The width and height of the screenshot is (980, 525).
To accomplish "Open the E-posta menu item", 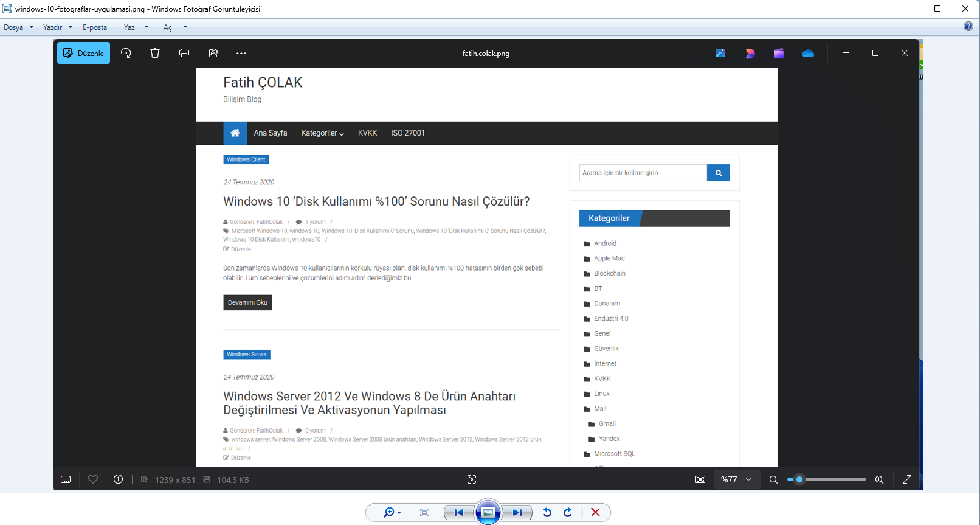I will pyautogui.click(x=95, y=27).
